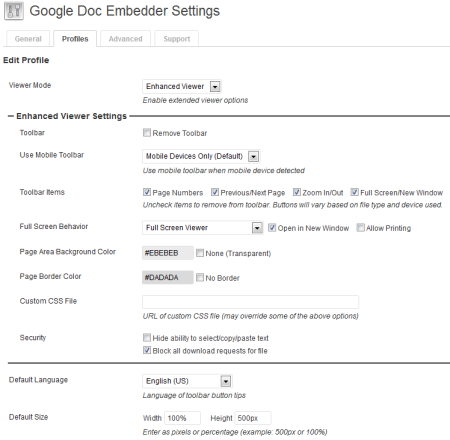Enable the Allow Printing checkbox
450x440 pixels.
(360, 228)
